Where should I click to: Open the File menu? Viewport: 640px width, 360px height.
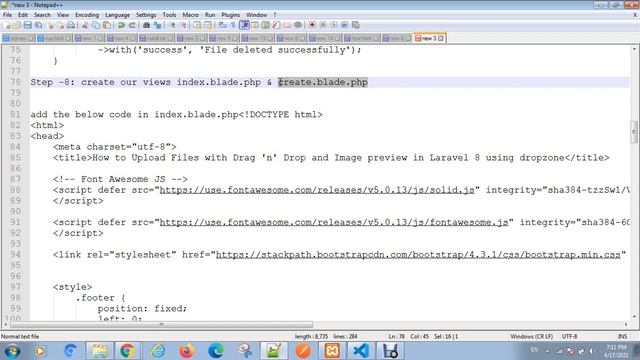[x=7, y=15]
